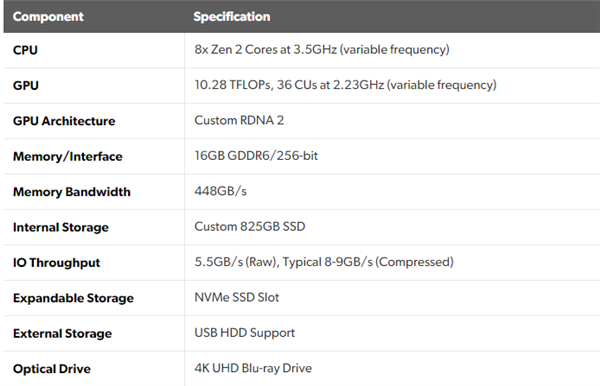The height and width of the screenshot is (386, 600).
Task: Click the 'Custom RDNA 2' value
Action: [x=239, y=120]
